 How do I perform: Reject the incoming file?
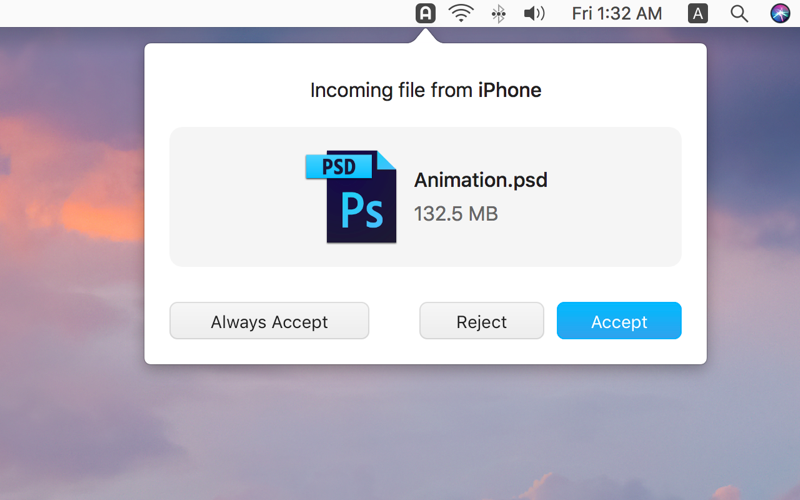482,321
